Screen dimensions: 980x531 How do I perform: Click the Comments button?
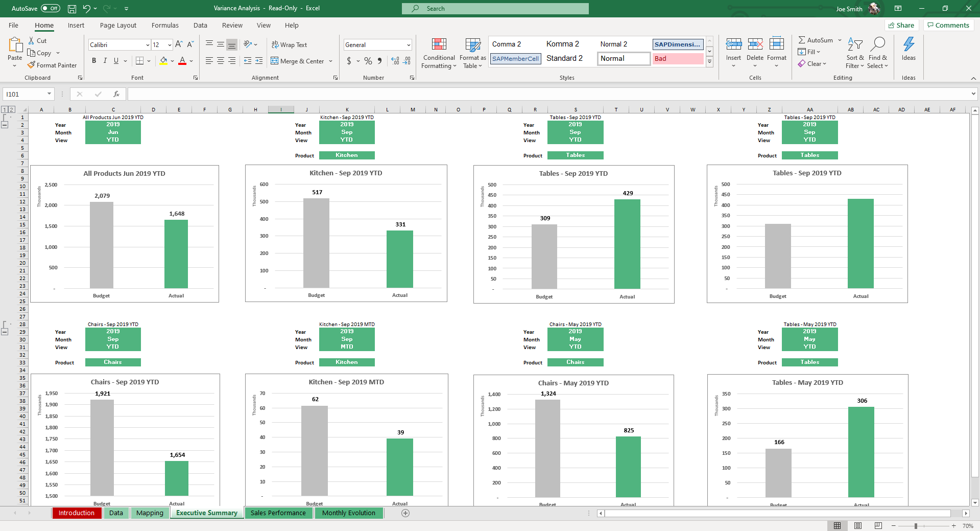click(948, 25)
